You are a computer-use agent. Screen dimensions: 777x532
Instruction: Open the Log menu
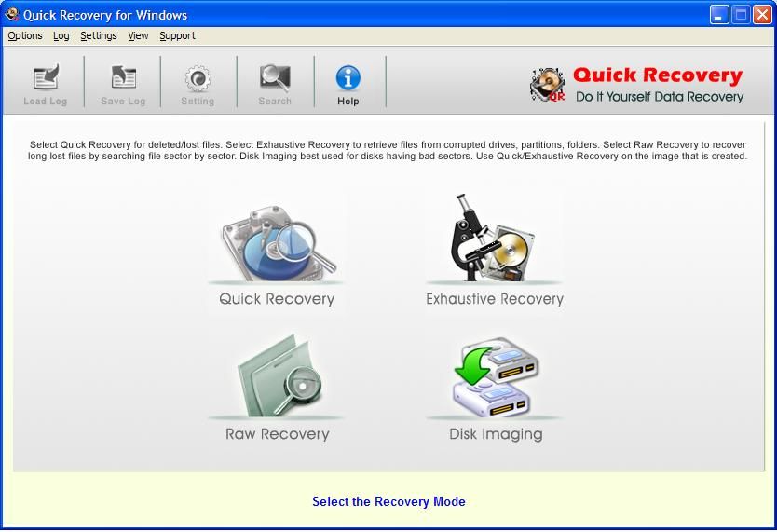tap(61, 35)
